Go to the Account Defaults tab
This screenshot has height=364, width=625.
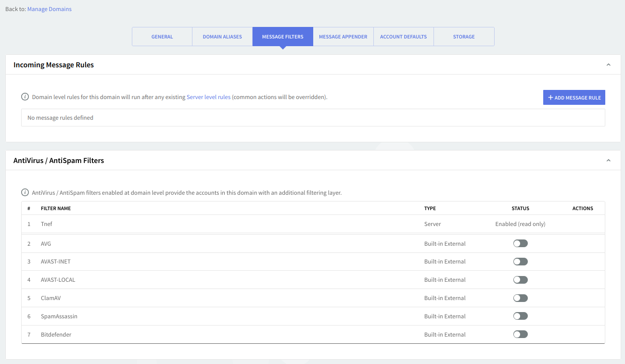403,37
